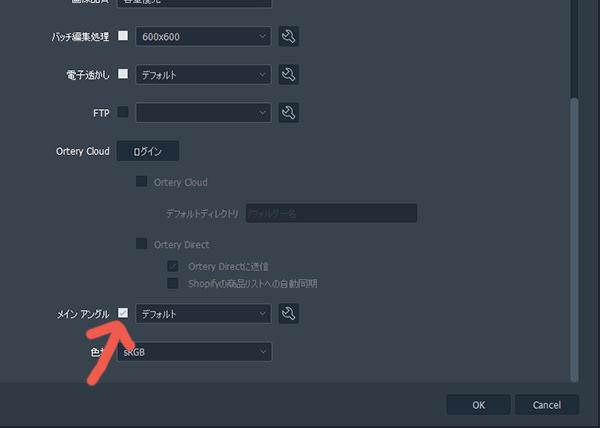Confirm settings with the OK button
The height and width of the screenshot is (428, 600).
478,405
